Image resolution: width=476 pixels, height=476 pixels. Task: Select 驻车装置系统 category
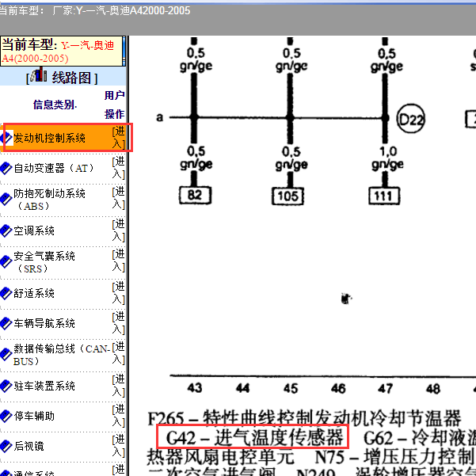click(44, 386)
